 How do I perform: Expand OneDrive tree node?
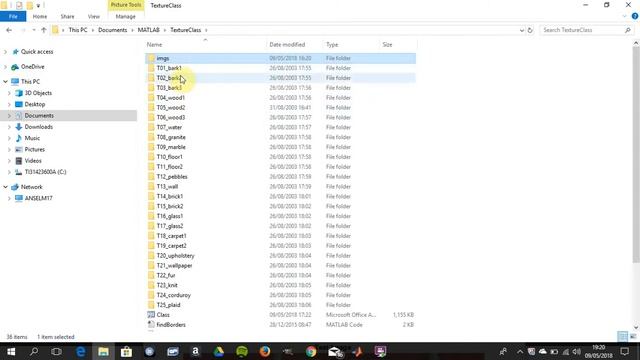(x=5, y=67)
